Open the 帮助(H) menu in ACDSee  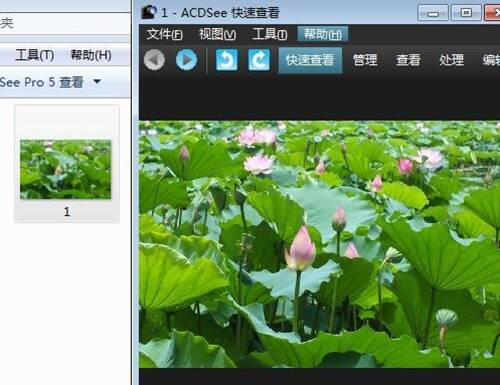(323, 34)
